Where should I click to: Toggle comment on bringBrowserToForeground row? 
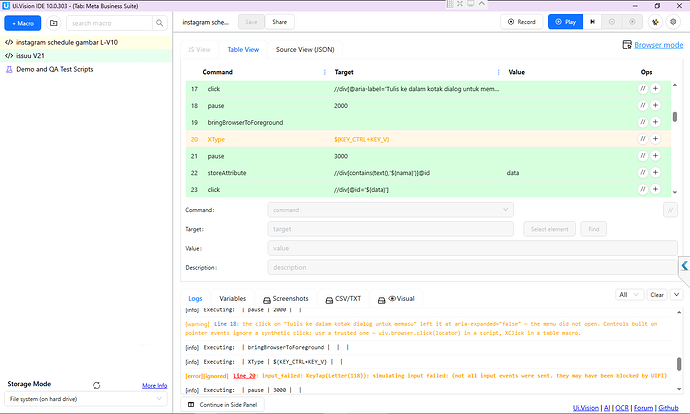click(643, 122)
